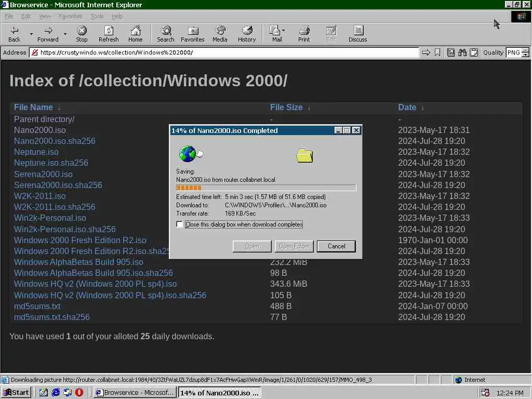Click the bookmark ribbon icon beside the Go arrow
The width and height of the screenshot is (532, 399).
(x=437, y=52)
